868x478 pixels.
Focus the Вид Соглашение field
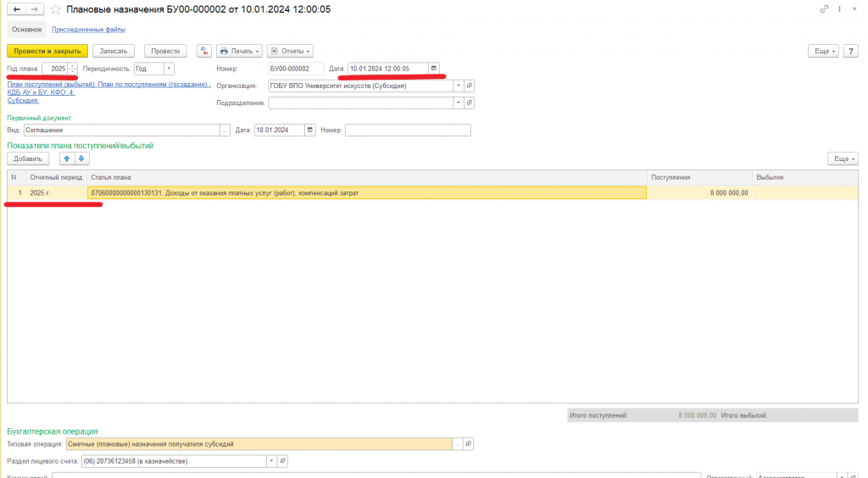pos(122,130)
